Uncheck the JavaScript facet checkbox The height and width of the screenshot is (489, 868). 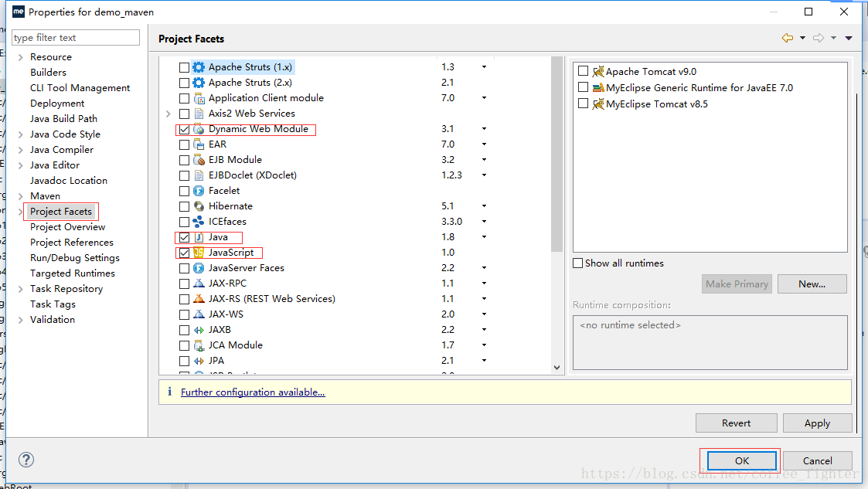184,253
